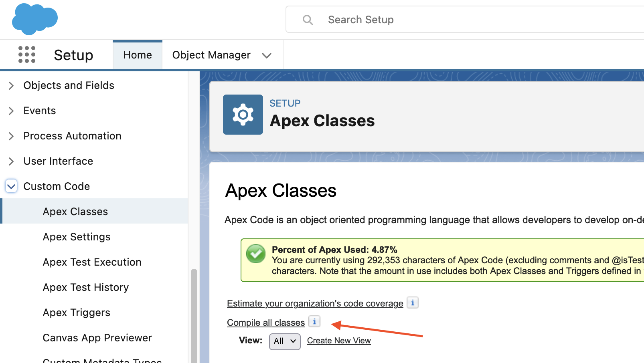Click the 'Percent of Apex Used: 4.87%' text

(334, 250)
